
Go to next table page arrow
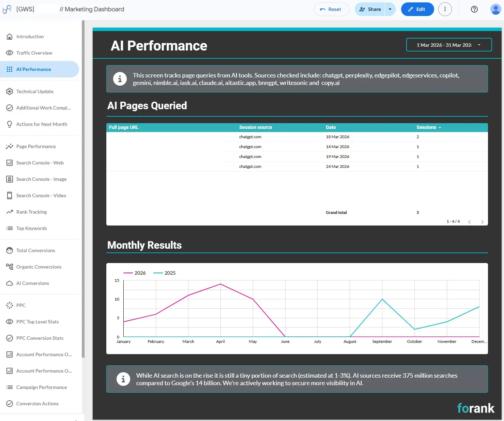pos(482,222)
